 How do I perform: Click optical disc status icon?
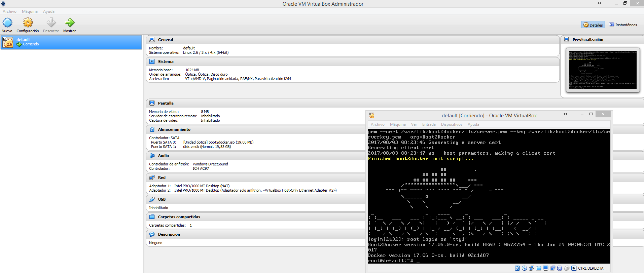(524, 268)
